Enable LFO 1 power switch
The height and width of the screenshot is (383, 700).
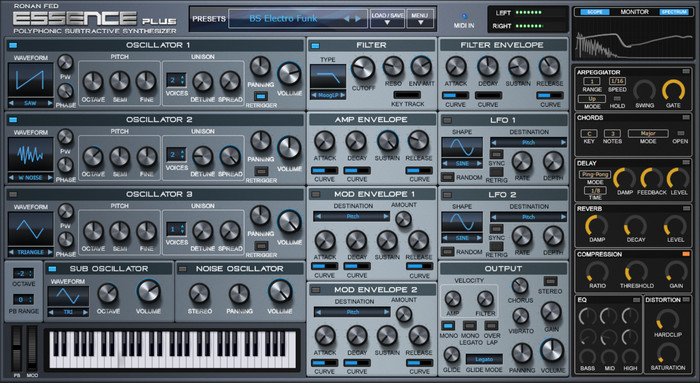tap(447, 120)
